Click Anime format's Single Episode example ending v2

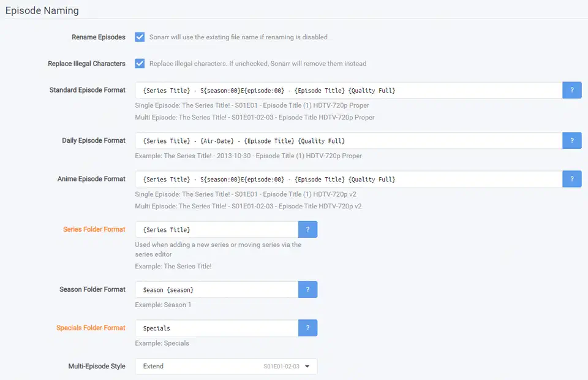[246, 194]
